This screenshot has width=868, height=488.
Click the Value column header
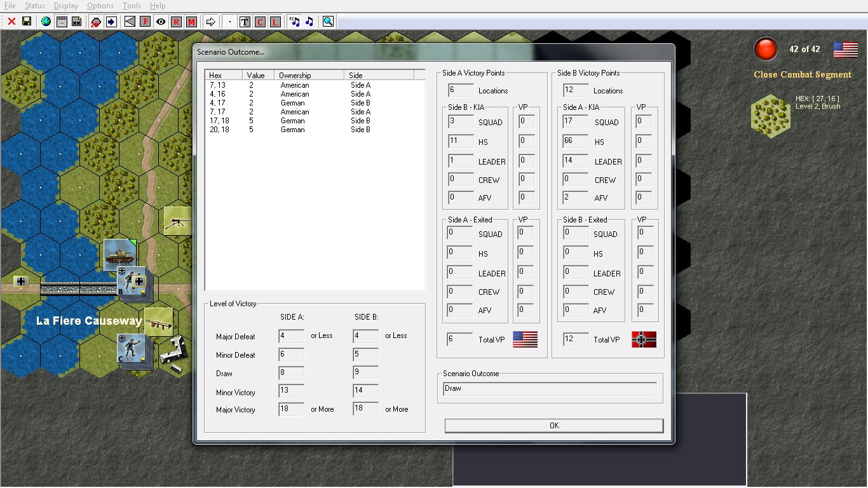pyautogui.click(x=259, y=75)
